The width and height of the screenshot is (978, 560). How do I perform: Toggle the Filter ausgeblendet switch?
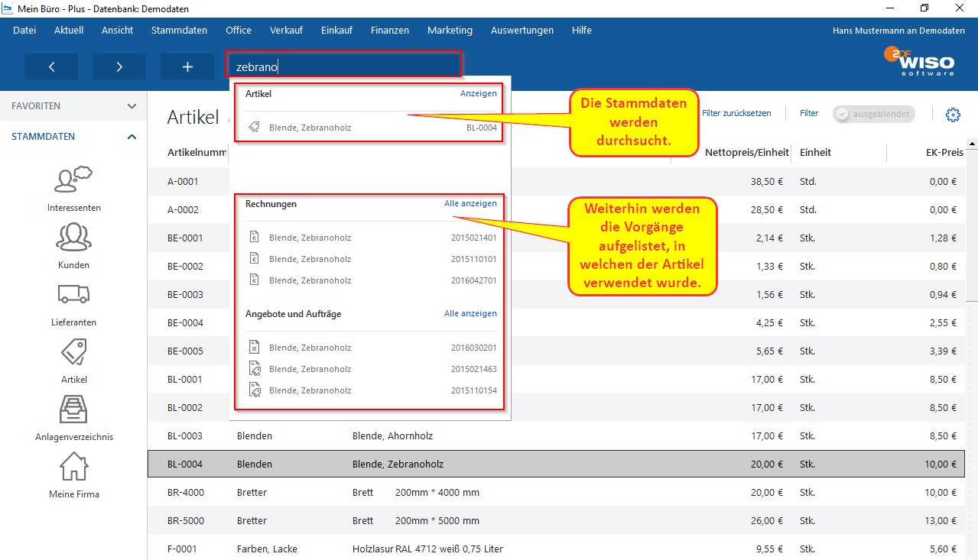coord(873,114)
